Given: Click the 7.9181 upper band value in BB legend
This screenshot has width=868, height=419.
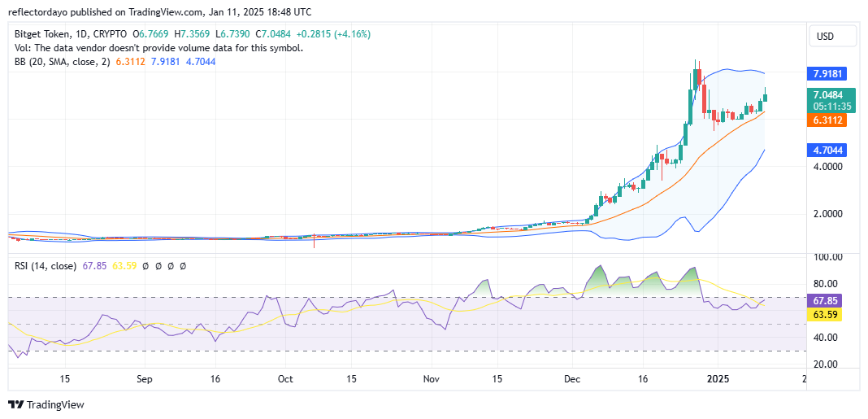Looking at the screenshot, I should coord(164,62).
